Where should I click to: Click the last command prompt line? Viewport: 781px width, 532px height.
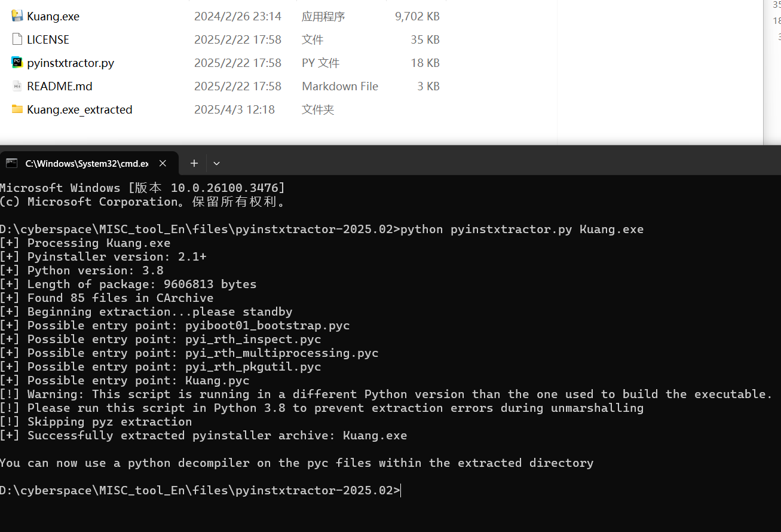coord(200,491)
